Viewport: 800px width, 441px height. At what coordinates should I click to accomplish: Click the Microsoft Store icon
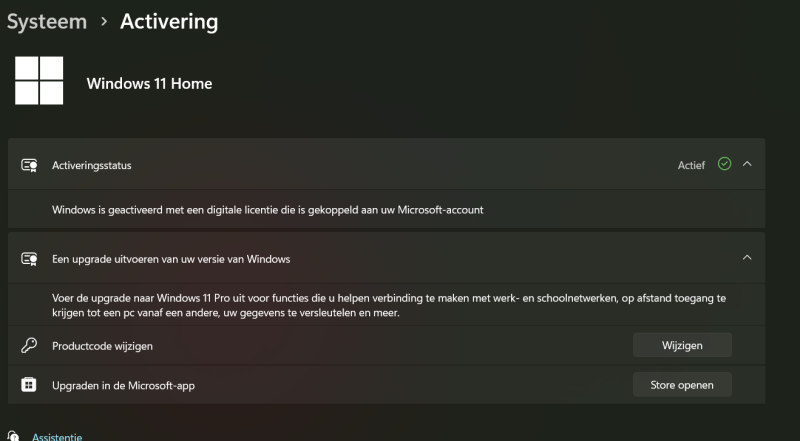point(29,384)
